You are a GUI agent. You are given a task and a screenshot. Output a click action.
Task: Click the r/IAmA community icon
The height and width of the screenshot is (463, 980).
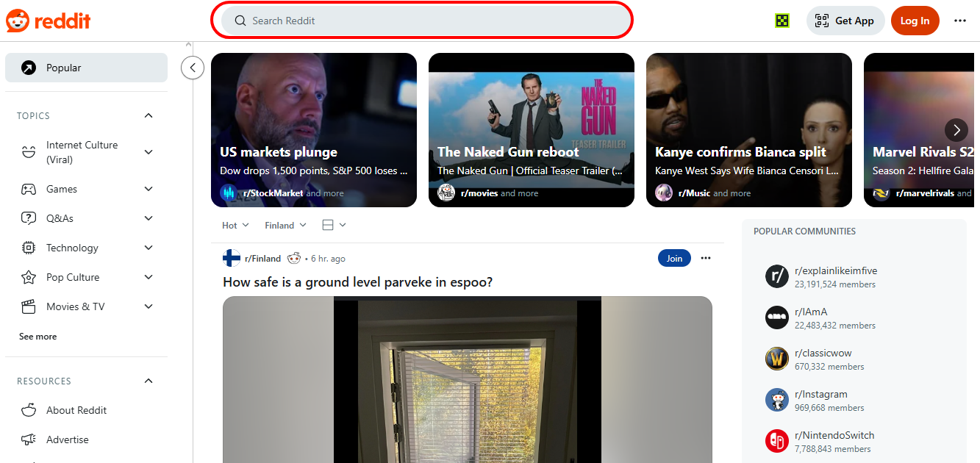click(x=777, y=317)
